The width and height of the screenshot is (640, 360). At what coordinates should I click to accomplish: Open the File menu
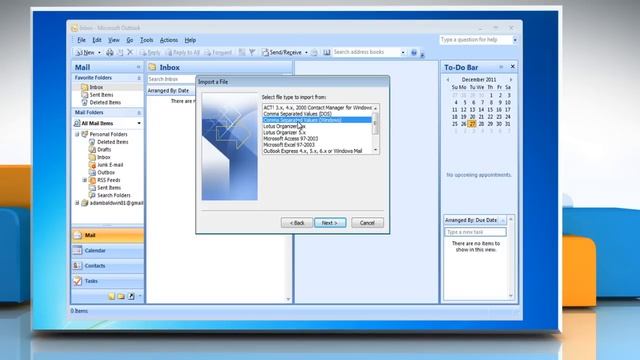click(x=81, y=40)
